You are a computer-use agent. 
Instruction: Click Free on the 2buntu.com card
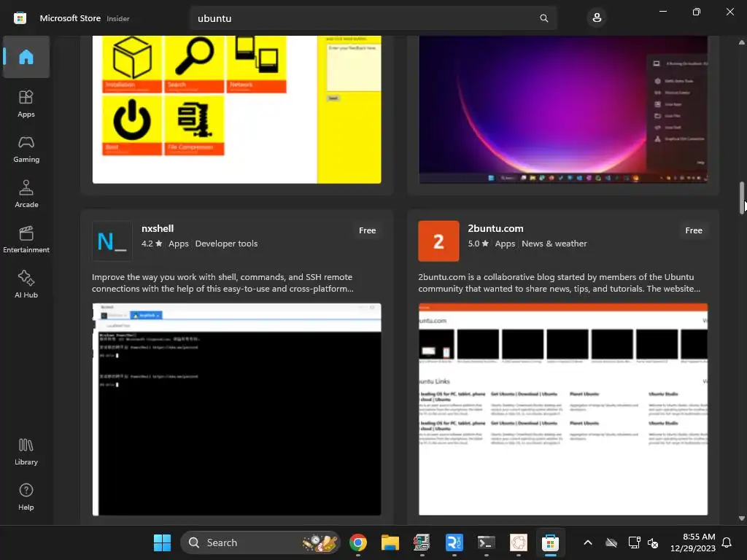pyautogui.click(x=694, y=230)
